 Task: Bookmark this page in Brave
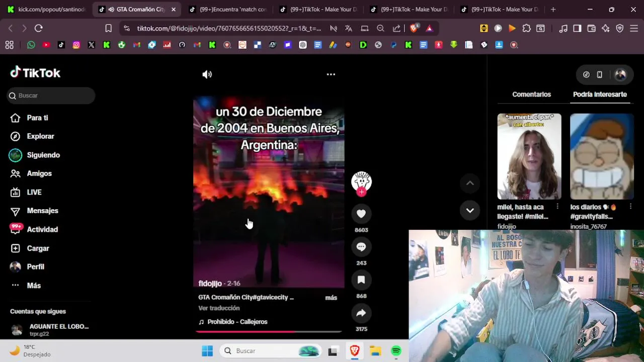[x=108, y=28]
